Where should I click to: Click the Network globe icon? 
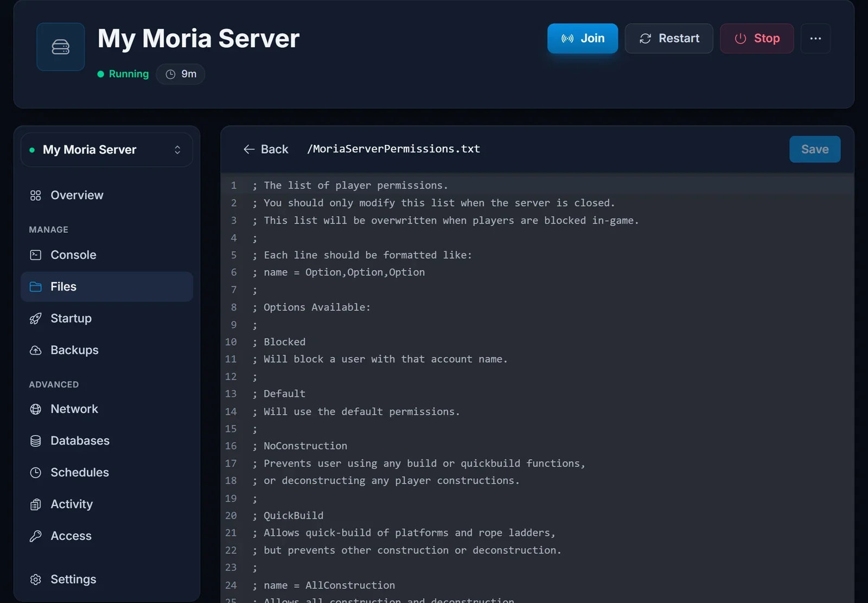36,409
